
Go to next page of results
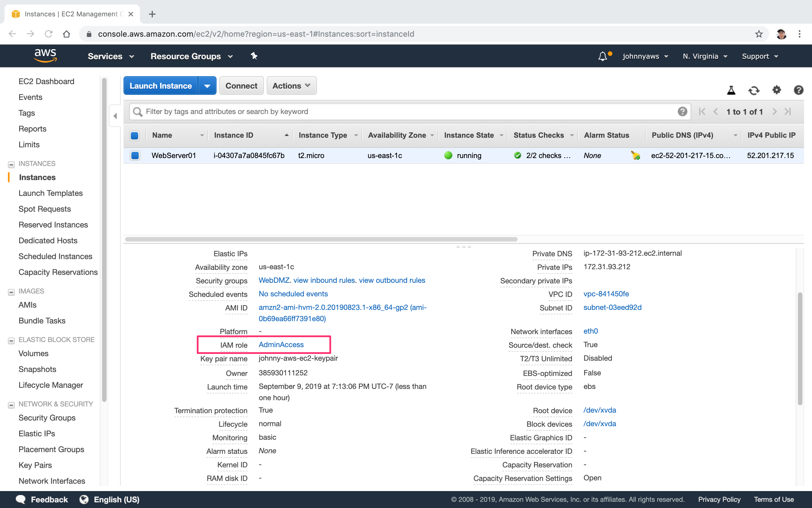(775, 111)
